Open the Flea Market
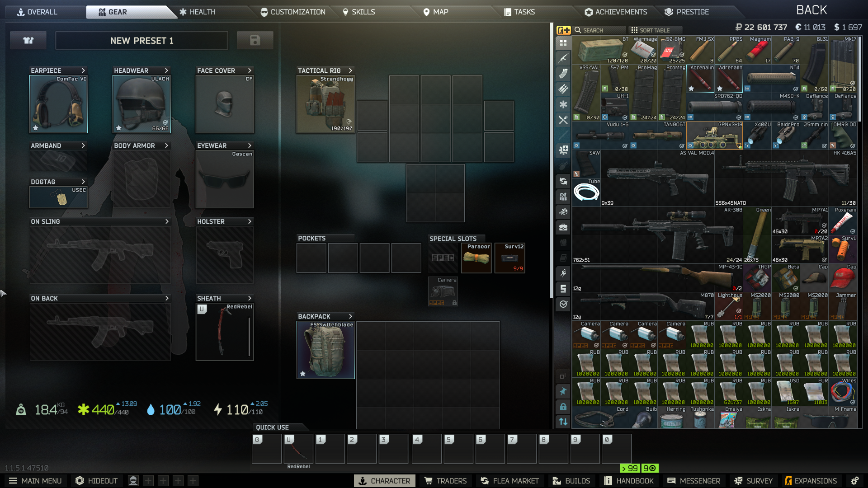Image resolution: width=868 pixels, height=488 pixels. [510, 481]
